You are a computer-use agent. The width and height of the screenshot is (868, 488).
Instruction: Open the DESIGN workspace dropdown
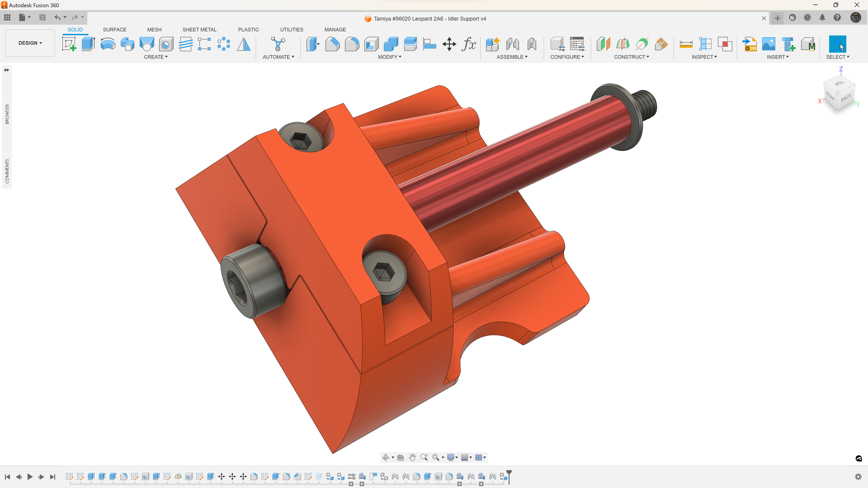pyautogui.click(x=30, y=43)
